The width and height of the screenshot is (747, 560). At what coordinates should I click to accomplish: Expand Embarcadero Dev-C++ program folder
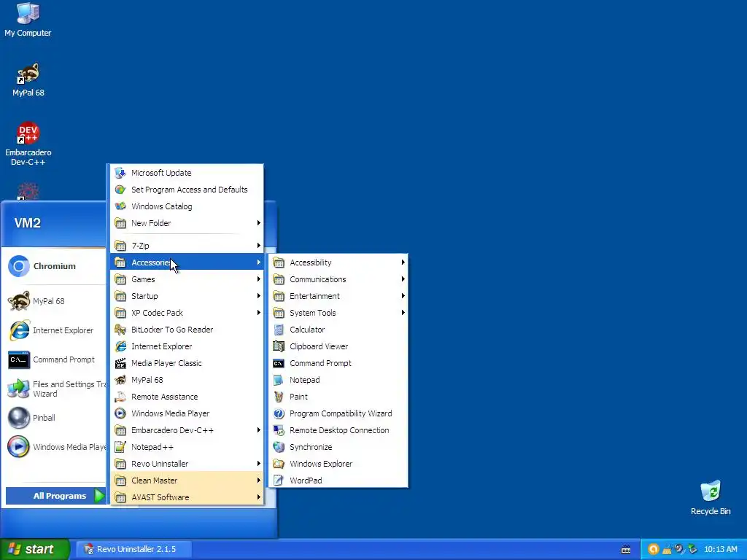187,430
